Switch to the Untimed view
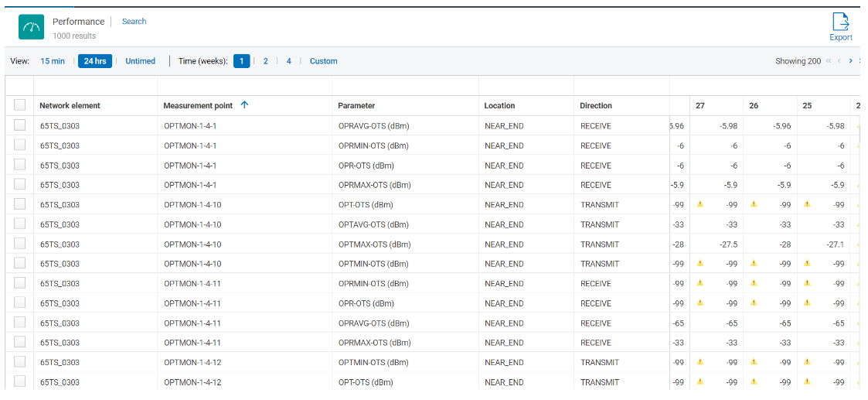This screenshot has height=400, width=868. (140, 61)
